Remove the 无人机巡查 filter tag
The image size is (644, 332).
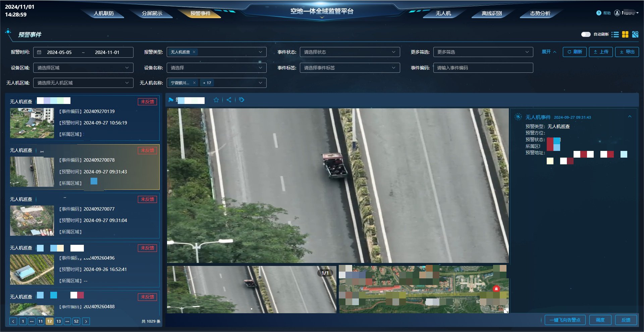click(194, 52)
